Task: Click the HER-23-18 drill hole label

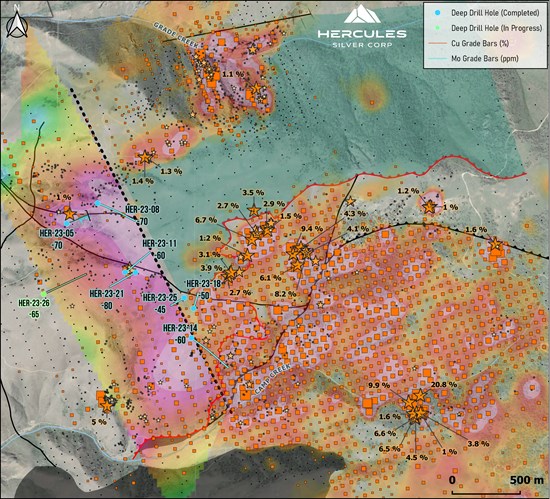Action: tap(203, 284)
